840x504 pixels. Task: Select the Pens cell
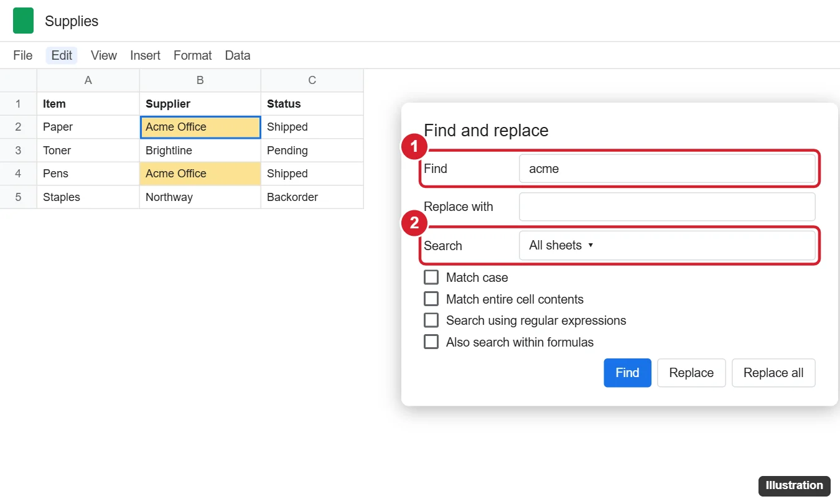click(x=88, y=174)
